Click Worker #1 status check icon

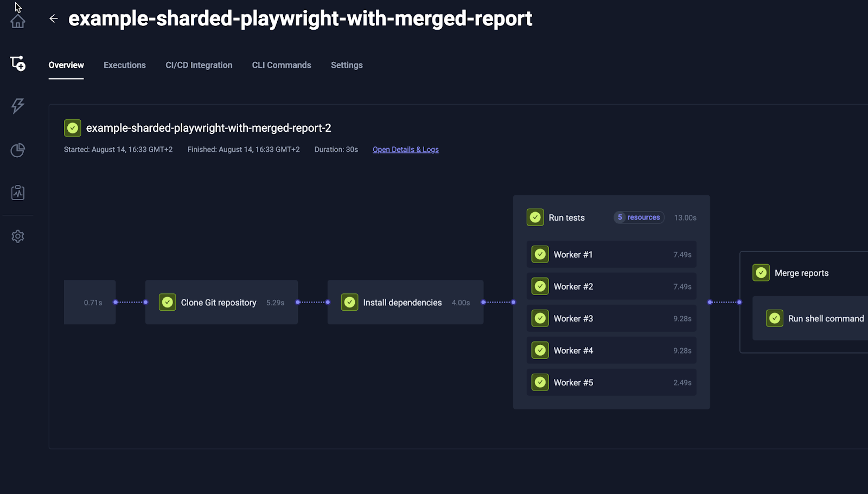[x=540, y=254]
